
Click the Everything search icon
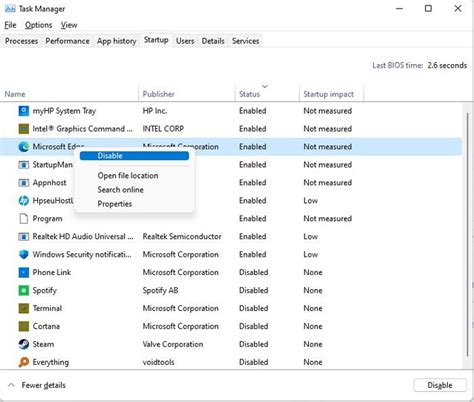coord(24,362)
